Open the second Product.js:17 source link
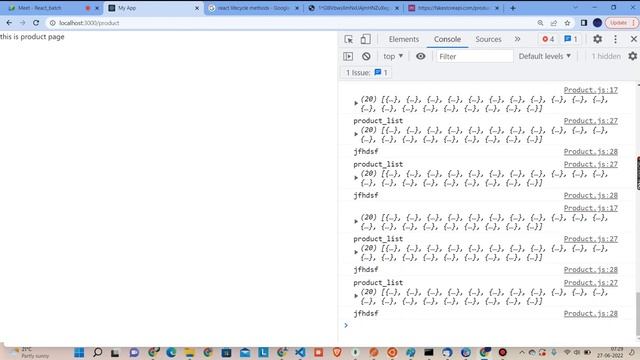Screen dimensions: 640x360 [x=591, y=208]
